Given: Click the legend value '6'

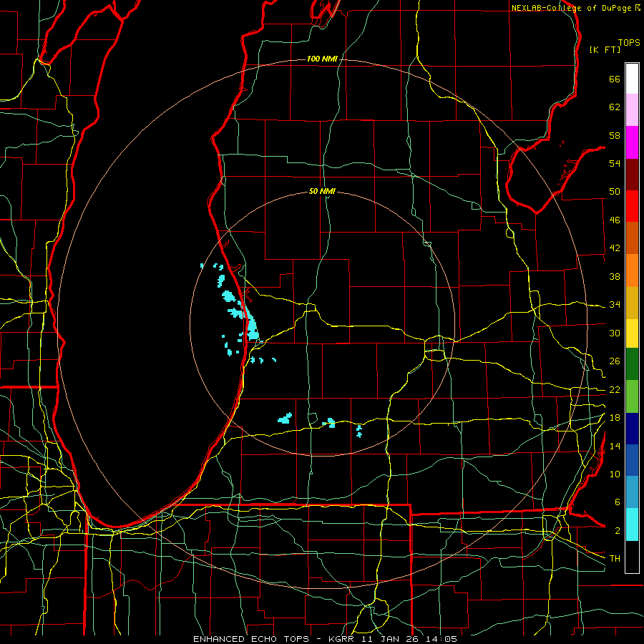Looking at the screenshot, I should pos(617,502).
